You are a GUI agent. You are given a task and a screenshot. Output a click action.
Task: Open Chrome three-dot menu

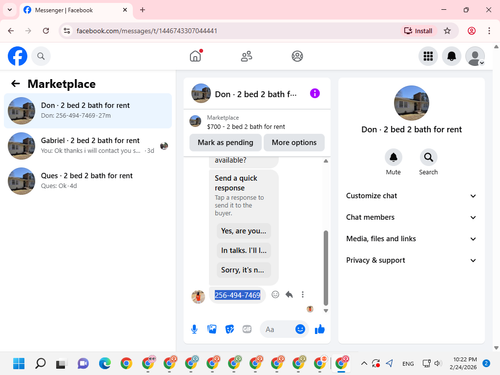(489, 31)
